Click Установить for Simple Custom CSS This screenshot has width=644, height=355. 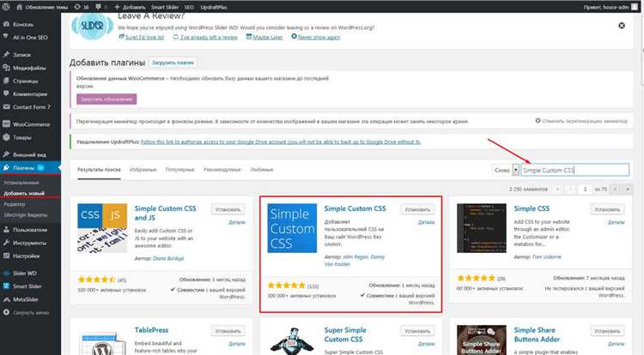tap(417, 208)
